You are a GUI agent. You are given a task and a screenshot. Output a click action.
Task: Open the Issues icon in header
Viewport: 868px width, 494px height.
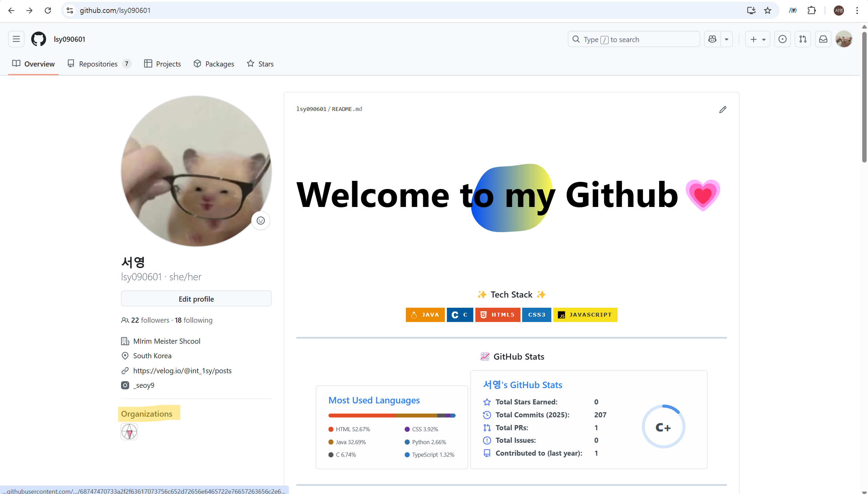coord(782,39)
